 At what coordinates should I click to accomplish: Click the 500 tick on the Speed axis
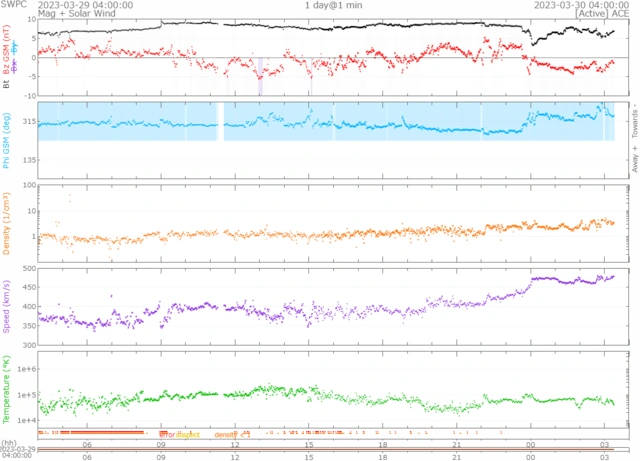29,269
